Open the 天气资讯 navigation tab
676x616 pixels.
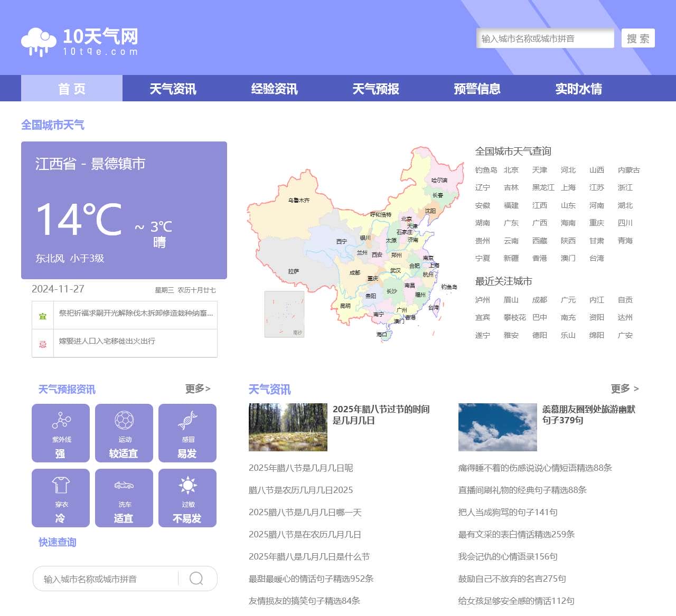[173, 88]
